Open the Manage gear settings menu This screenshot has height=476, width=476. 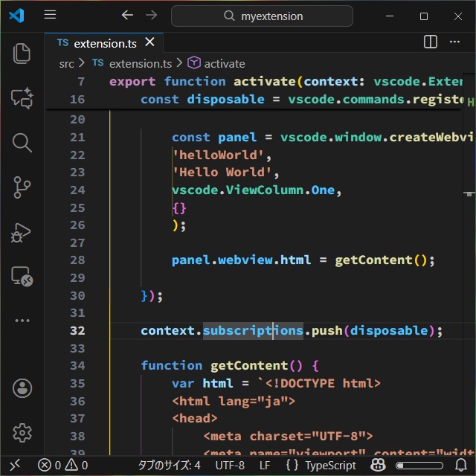(22, 432)
